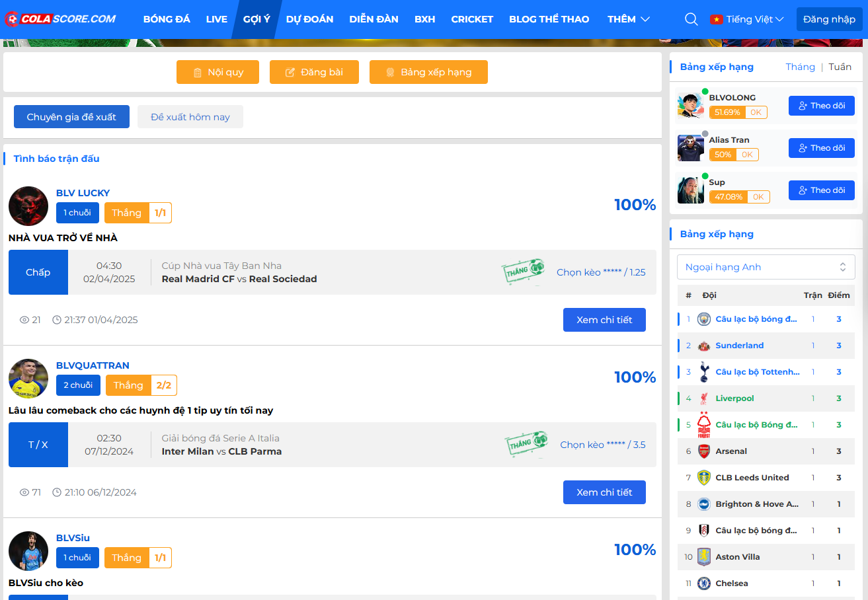
Task: Open the BLVSiu profile link
Action: click(73, 538)
